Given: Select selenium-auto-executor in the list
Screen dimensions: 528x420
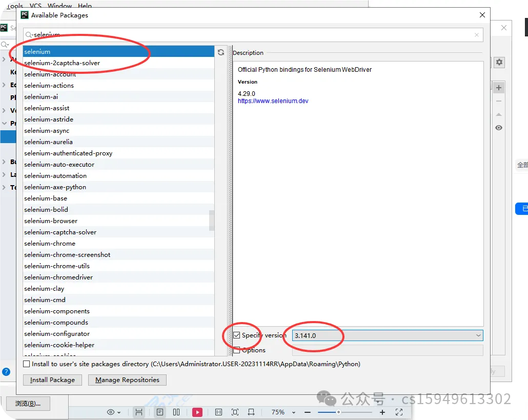Looking at the screenshot, I should pos(118,165).
